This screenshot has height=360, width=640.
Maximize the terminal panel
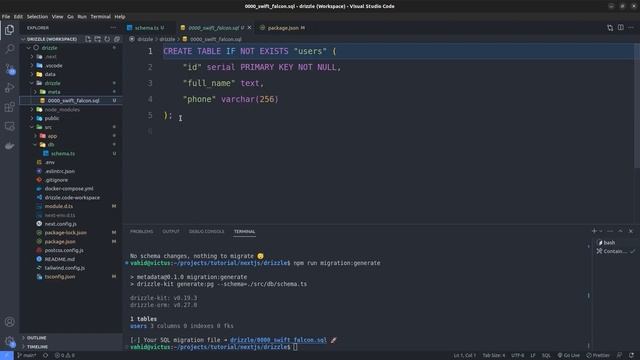click(x=620, y=231)
